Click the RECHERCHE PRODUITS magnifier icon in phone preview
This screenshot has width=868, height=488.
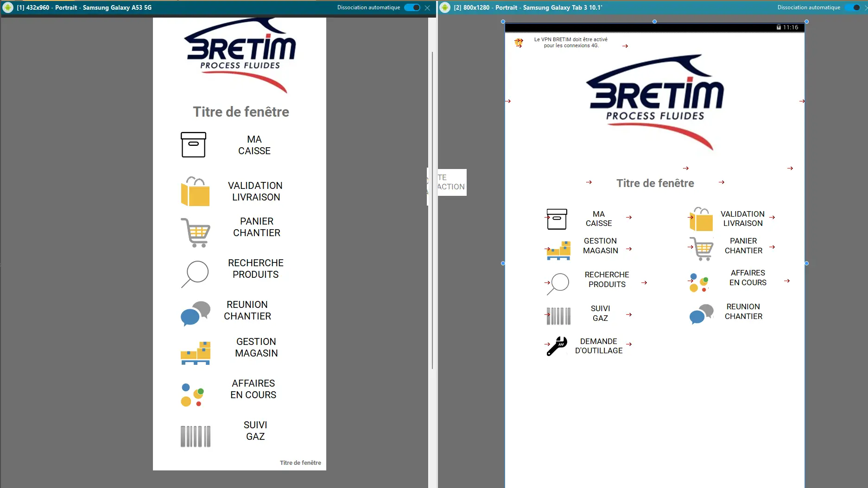coord(195,274)
